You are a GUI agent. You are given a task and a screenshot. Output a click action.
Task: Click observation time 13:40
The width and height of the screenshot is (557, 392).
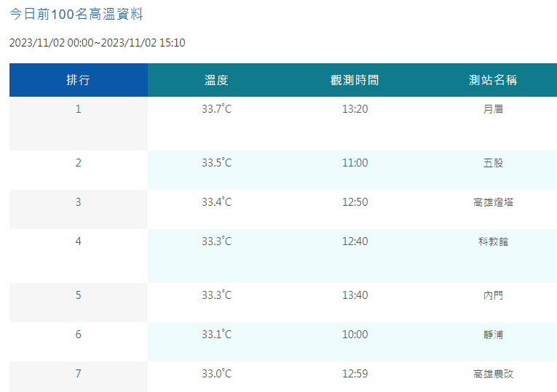tap(355, 295)
